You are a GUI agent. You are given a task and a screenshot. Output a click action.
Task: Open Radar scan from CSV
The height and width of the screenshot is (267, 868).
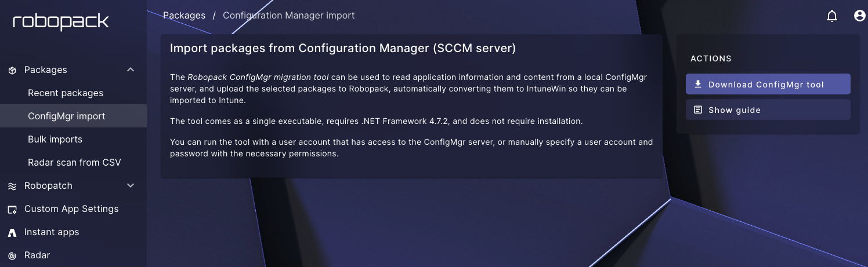pos(74,163)
